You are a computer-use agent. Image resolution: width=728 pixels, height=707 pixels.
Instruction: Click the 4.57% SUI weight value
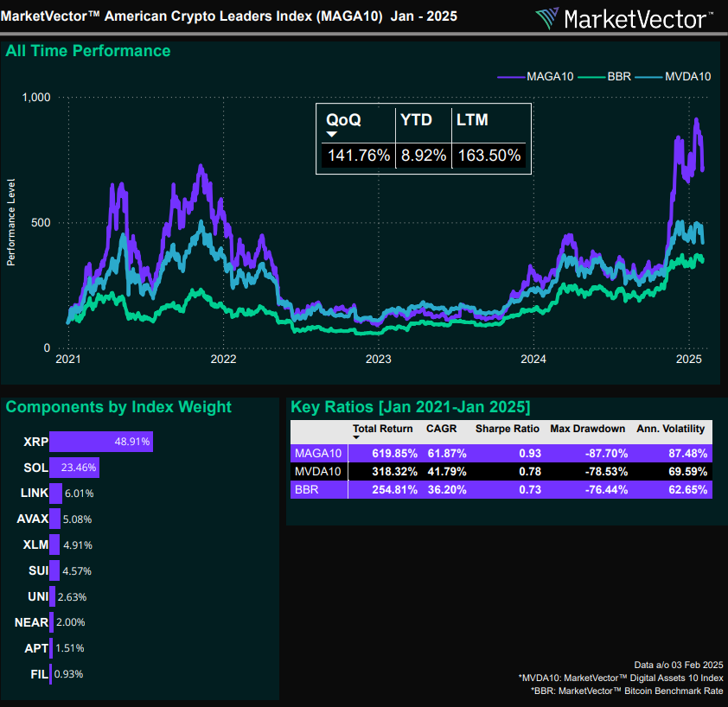coord(77,571)
